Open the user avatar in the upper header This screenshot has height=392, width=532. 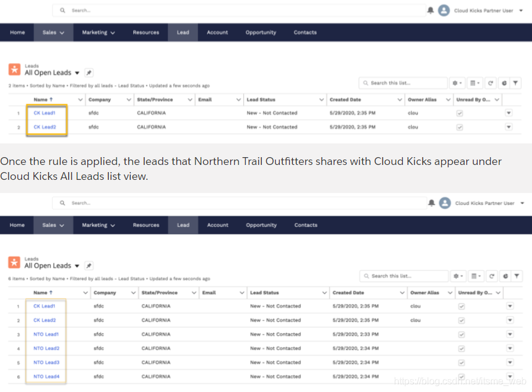click(x=444, y=11)
